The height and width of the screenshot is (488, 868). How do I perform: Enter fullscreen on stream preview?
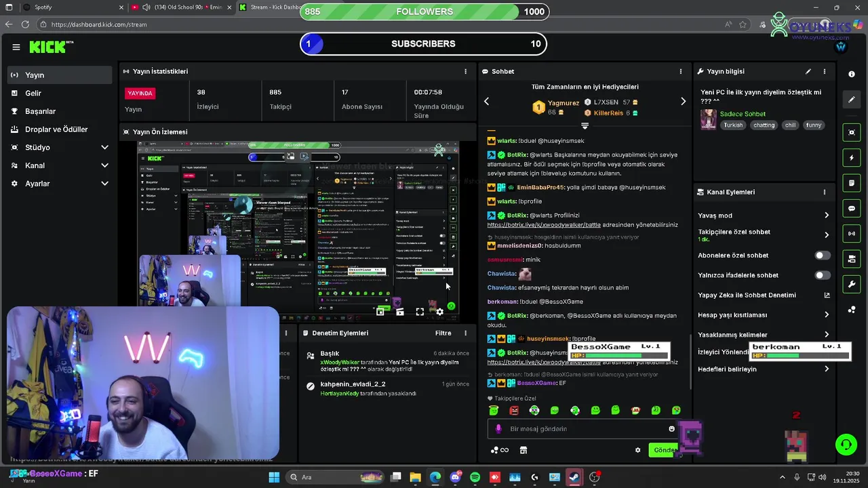tap(420, 312)
